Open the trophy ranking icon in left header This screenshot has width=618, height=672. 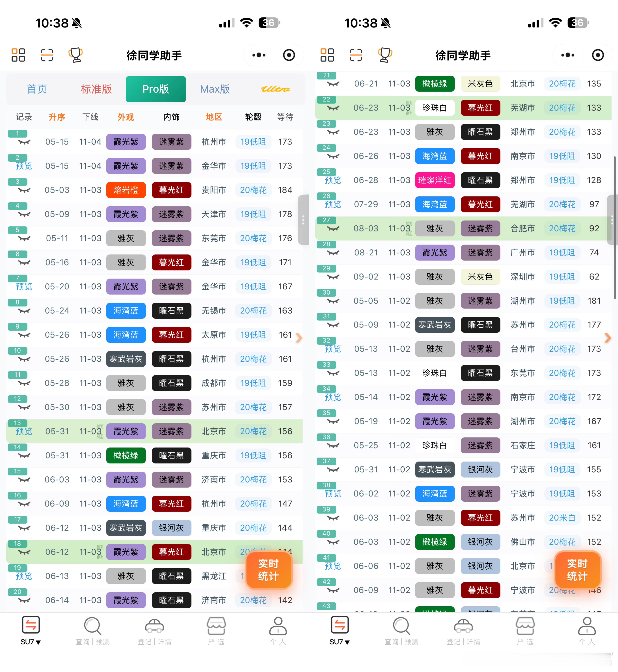coord(76,55)
